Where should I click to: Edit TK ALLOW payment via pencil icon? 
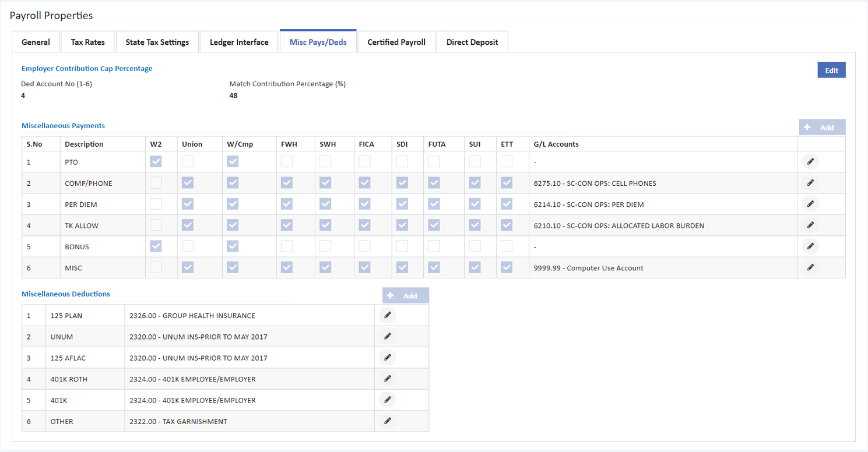(x=810, y=225)
